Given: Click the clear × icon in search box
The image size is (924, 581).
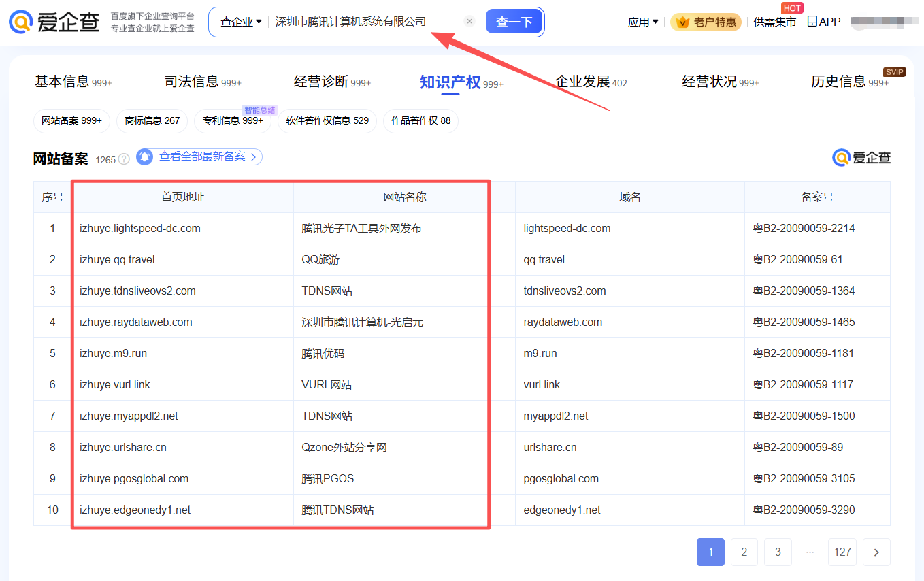Looking at the screenshot, I should coord(469,21).
